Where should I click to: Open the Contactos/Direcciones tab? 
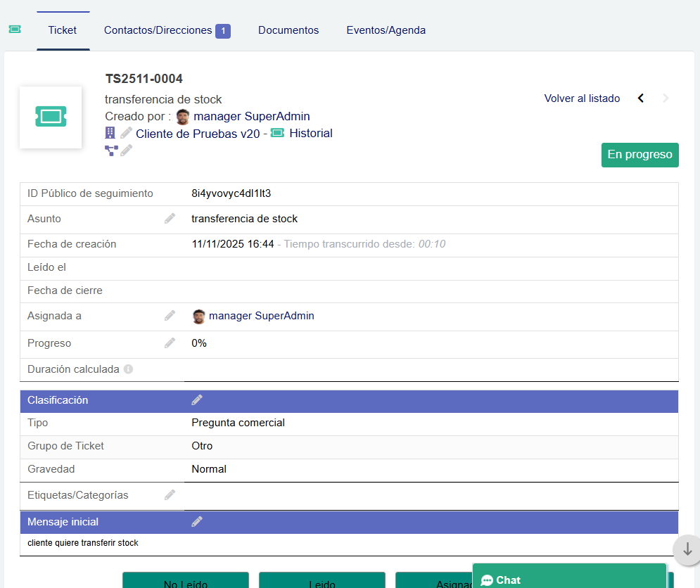point(159,30)
